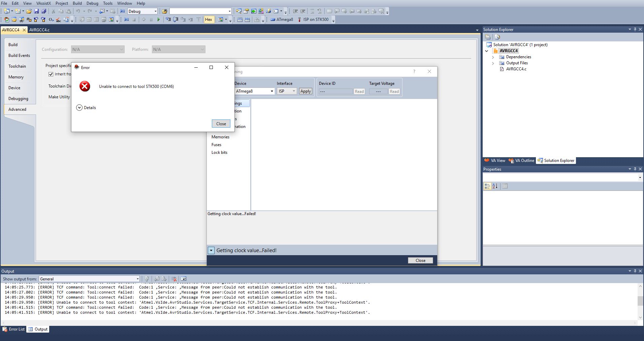Select Lock bits in programming dialog
The width and height of the screenshot is (644, 341).
(x=219, y=152)
